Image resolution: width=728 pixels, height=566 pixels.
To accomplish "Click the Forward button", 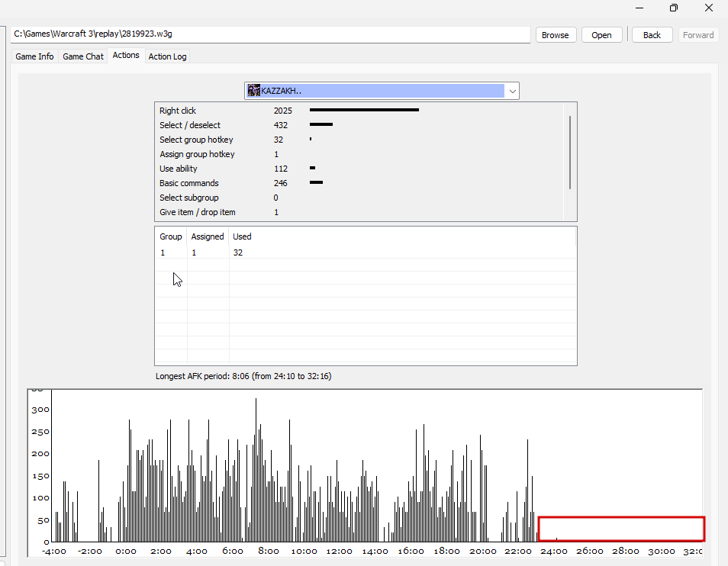I will point(697,35).
